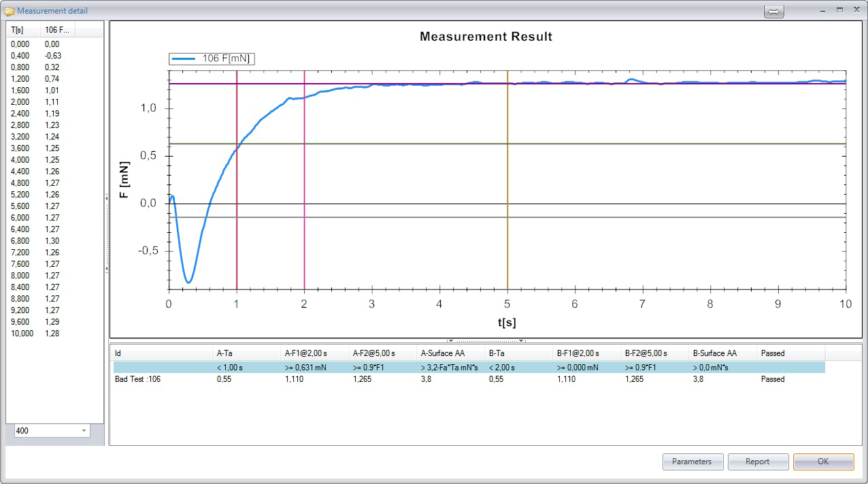
Task: Collapse the left data panel splitter
Action: tap(106, 198)
